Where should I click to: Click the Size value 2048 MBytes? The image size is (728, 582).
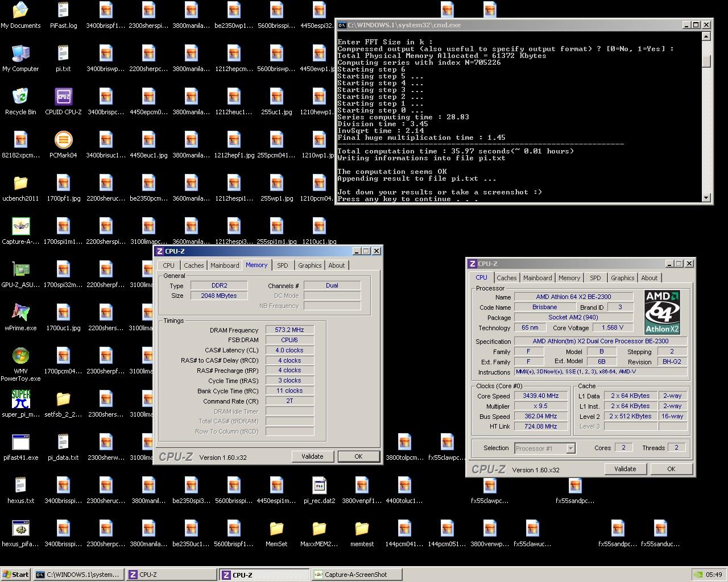tap(219, 296)
